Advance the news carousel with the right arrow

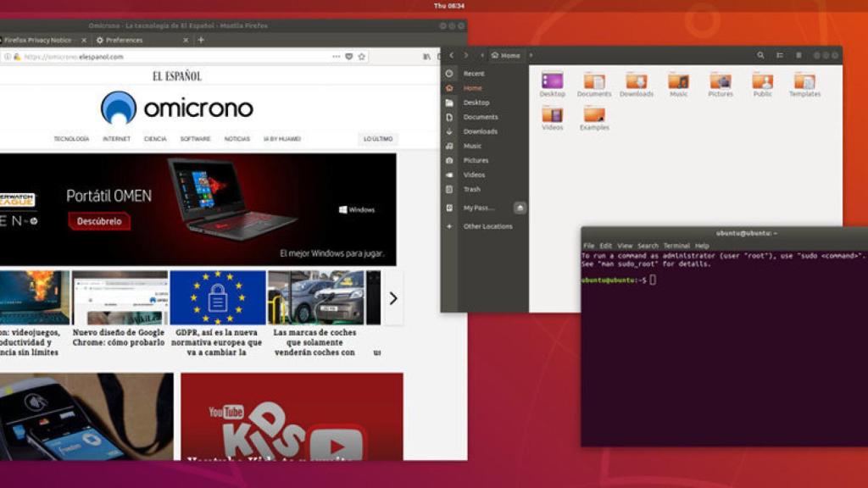(x=392, y=298)
